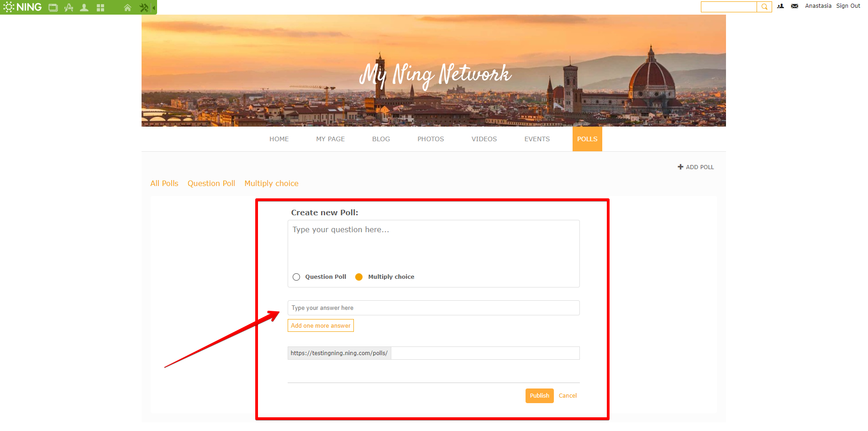Publish the new poll
The height and width of the screenshot is (431, 868).
[x=540, y=396]
